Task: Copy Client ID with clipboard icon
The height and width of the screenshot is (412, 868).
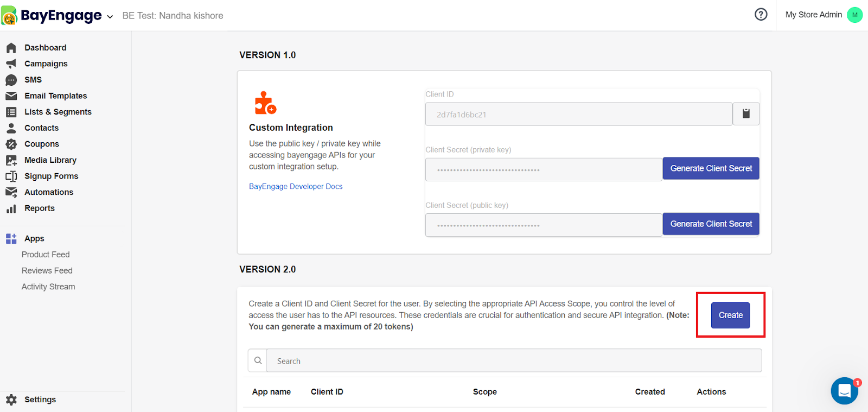Action: pyautogui.click(x=746, y=114)
